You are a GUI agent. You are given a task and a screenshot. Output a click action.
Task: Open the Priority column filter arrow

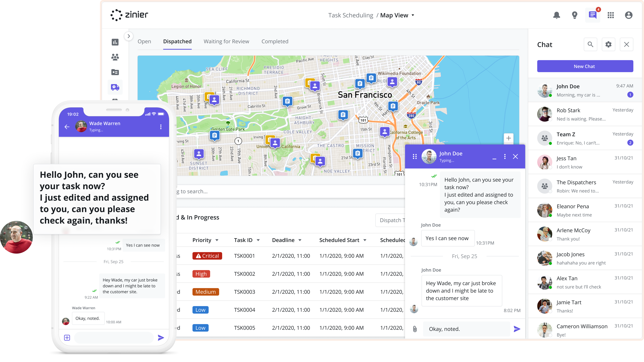(x=217, y=240)
